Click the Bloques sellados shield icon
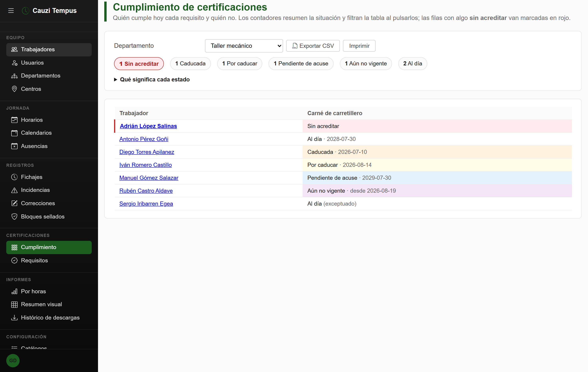The height and width of the screenshot is (372, 588). 15,217
